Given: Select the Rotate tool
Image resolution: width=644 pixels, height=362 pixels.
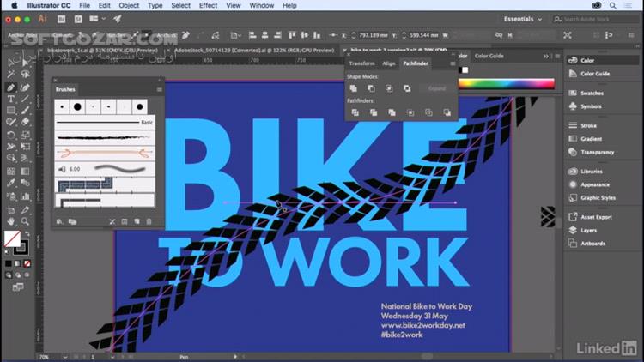Looking at the screenshot, I should pos(10,135).
